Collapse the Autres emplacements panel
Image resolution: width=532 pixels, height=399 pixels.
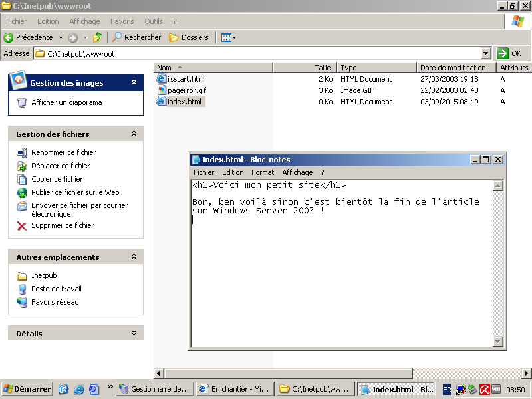(134, 257)
